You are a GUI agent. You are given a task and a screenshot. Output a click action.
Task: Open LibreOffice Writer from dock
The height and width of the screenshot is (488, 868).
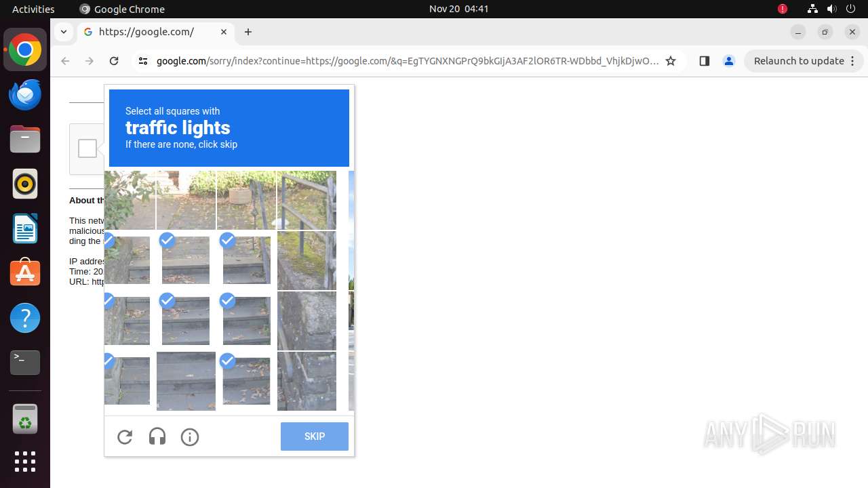(x=25, y=228)
